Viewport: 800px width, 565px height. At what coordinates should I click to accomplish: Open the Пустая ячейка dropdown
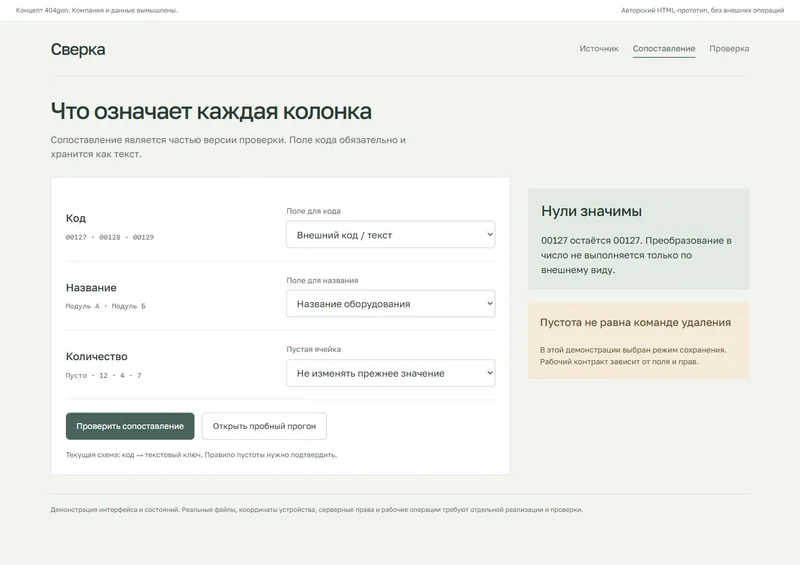(x=390, y=373)
